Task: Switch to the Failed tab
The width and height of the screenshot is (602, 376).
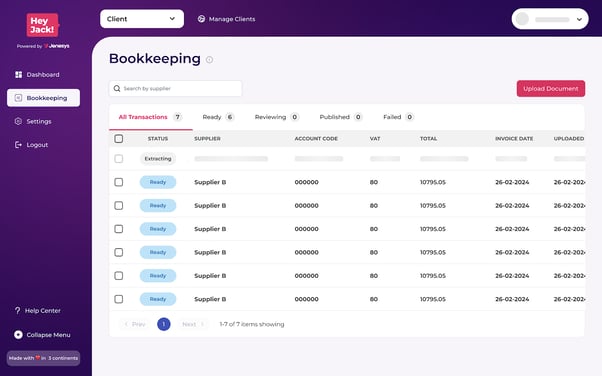Action: (399, 117)
